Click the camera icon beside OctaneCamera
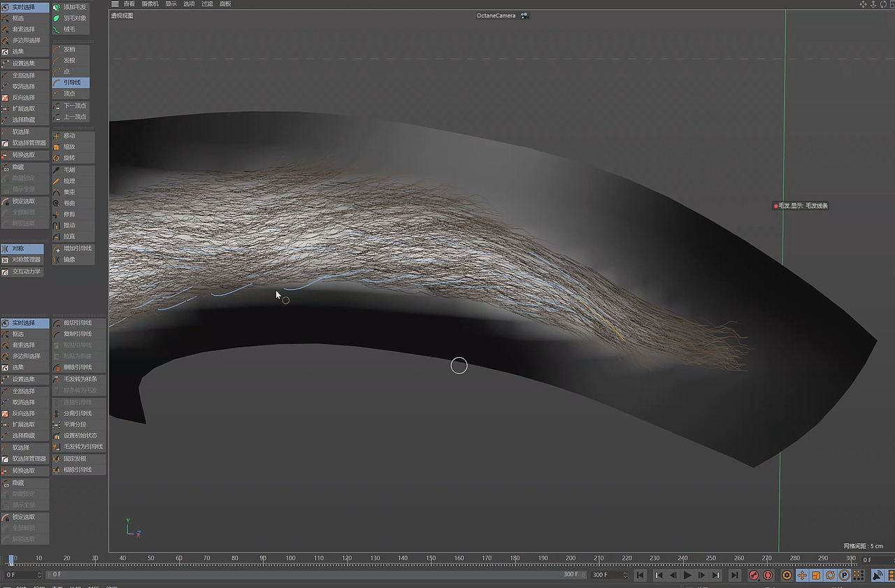The image size is (895, 588). pyautogui.click(x=524, y=15)
